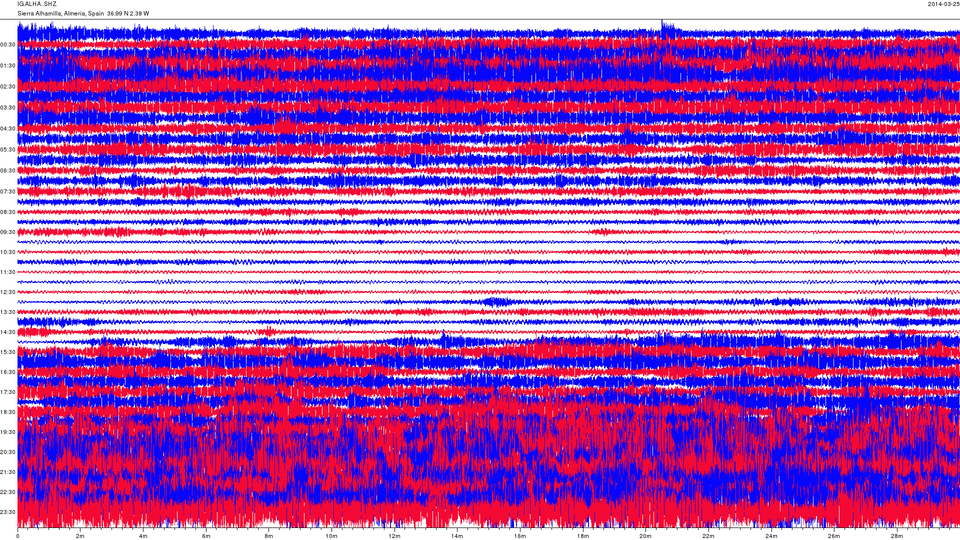
Task: Click the '20m' minute axis label
Action: tap(645, 536)
